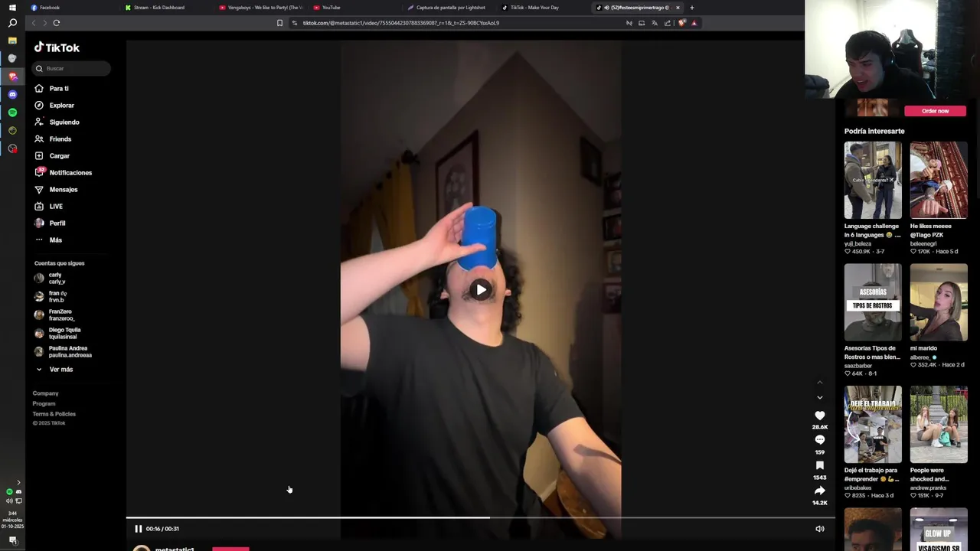Go to the previous video using up chevron
The height and width of the screenshot is (551, 980).
click(820, 382)
